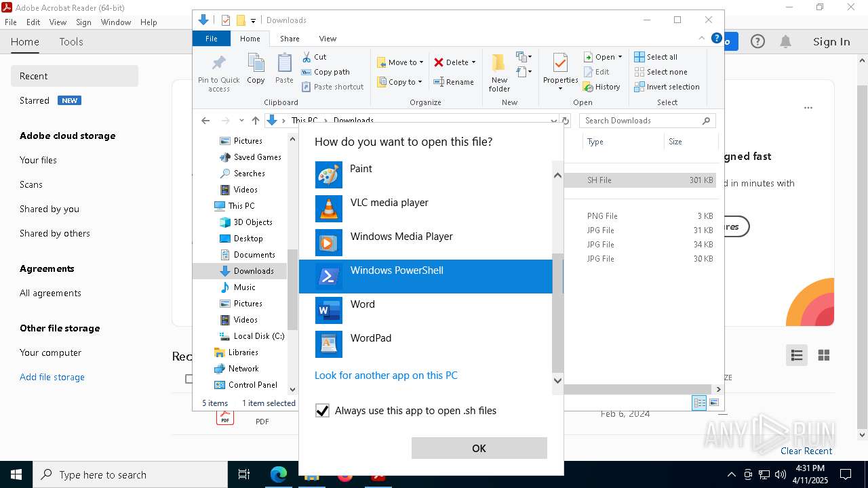868x488 pixels.
Task: Open Local Disk (C:) in tree
Action: (252, 336)
